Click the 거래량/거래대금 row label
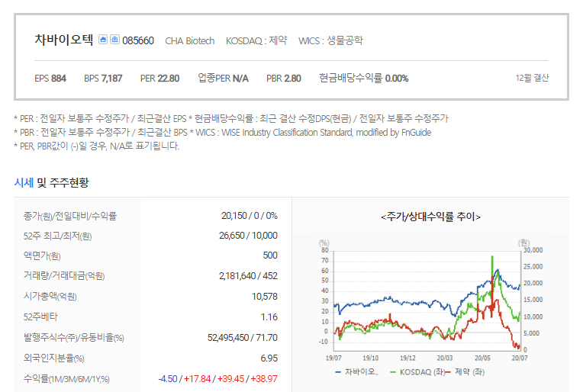Image resolution: width=583 pixels, height=392 pixels. [64, 276]
